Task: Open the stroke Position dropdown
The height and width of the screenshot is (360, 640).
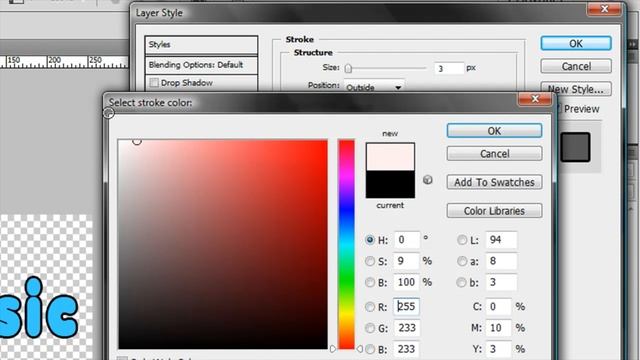Action: tap(374, 87)
